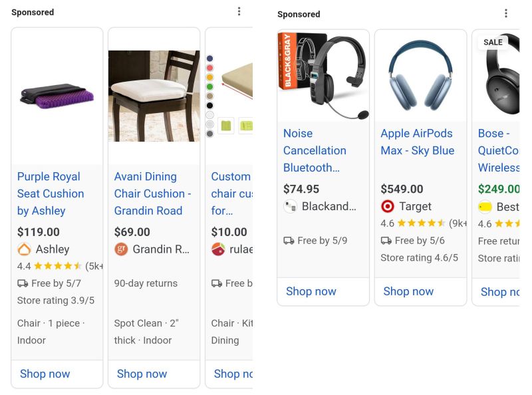Screen dimensions: 532x395
Task: Click the Blackand... seller logo icon
Action: [290, 206]
